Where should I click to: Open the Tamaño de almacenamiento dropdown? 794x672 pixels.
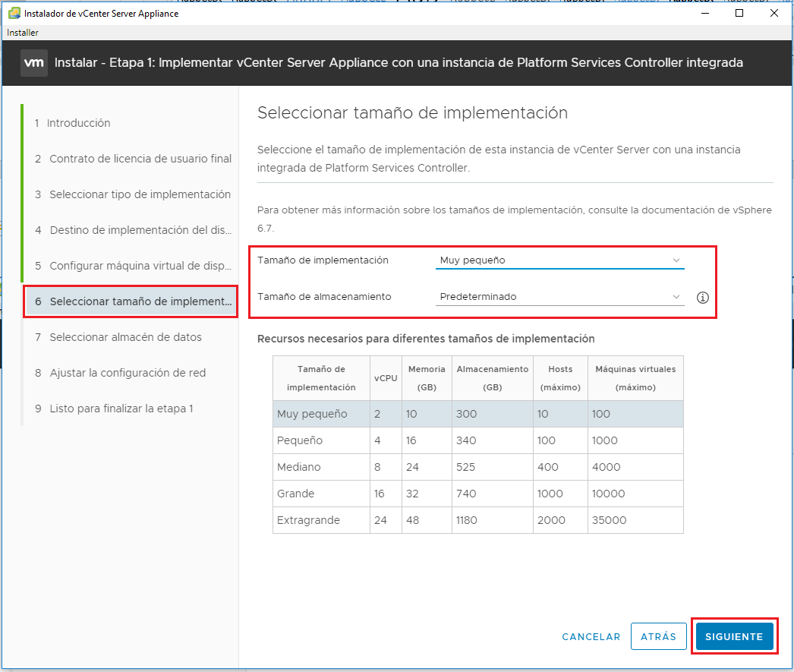(x=559, y=296)
